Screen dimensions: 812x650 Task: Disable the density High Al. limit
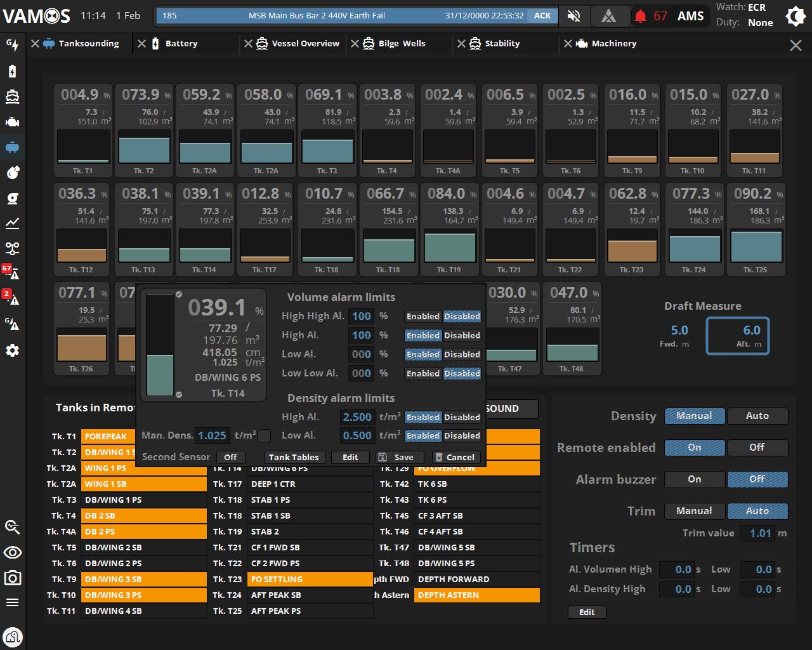pos(462,417)
